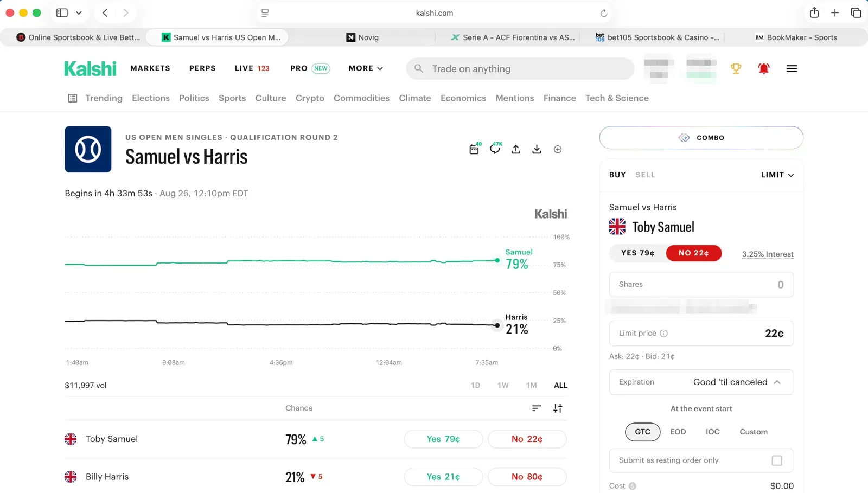Click No 22¢ for Toby Samuel
This screenshot has height=493, width=868.
click(527, 439)
